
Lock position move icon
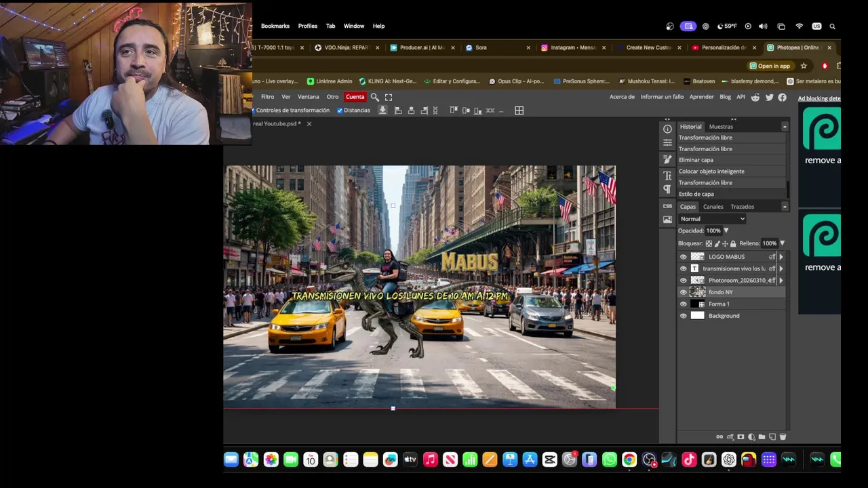point(725,243)
